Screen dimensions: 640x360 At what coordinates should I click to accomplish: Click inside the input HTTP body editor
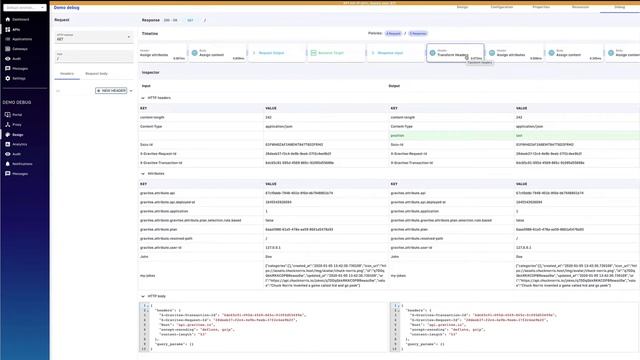pos(263,327)
